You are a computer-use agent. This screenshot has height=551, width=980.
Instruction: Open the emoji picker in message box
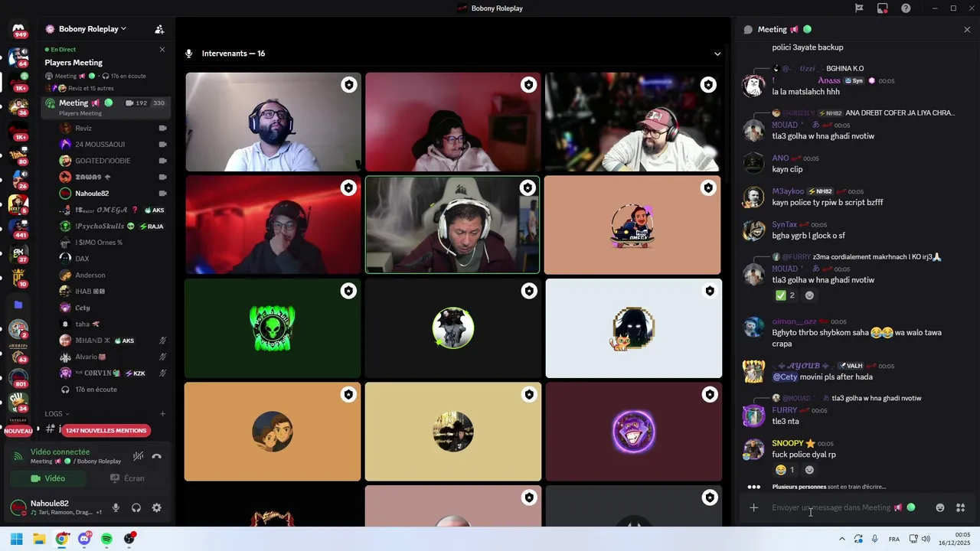[x=940, y=507]
